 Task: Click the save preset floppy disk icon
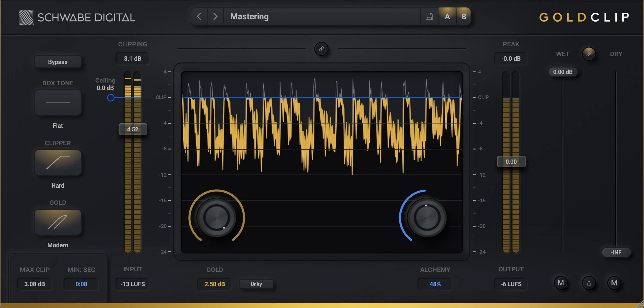click(429, 17)
